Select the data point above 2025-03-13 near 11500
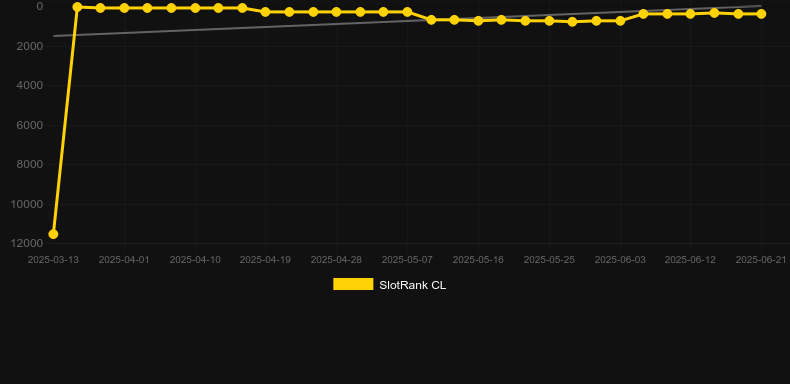Screen dimensions: 790x384 pyautogui.click(x=53, y=234)
